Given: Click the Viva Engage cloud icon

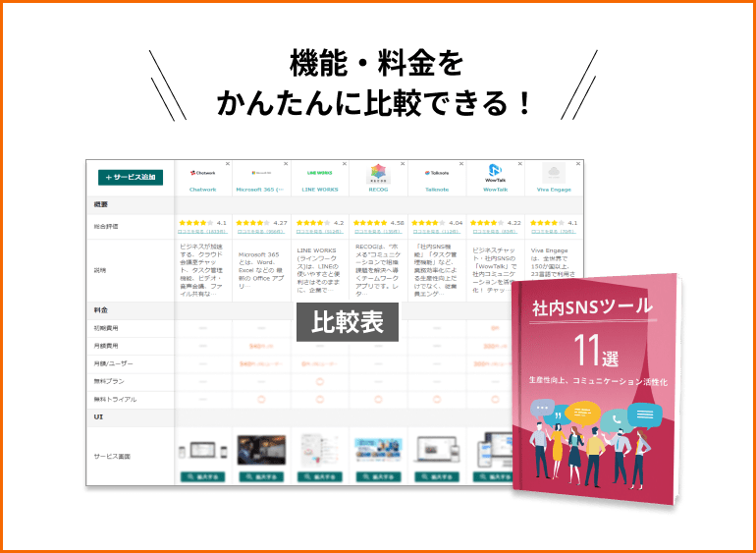Looking at the screenshot, I should pos(554,172).
